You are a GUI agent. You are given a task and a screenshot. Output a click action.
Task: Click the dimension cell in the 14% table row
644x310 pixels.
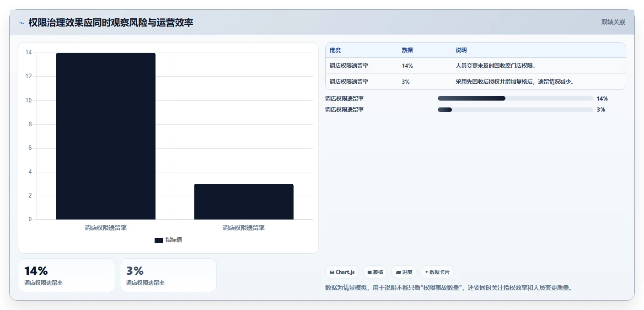[x=349, y=66]
